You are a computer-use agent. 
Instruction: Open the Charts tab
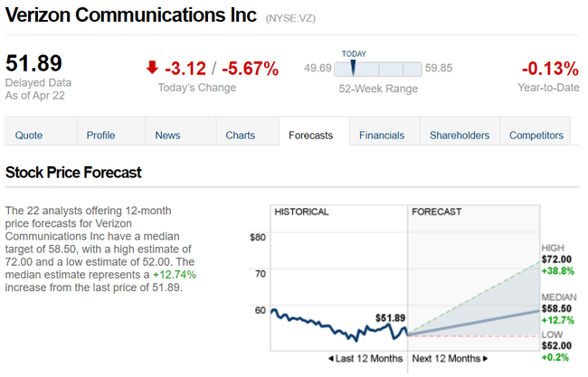[x=241, y=136]
